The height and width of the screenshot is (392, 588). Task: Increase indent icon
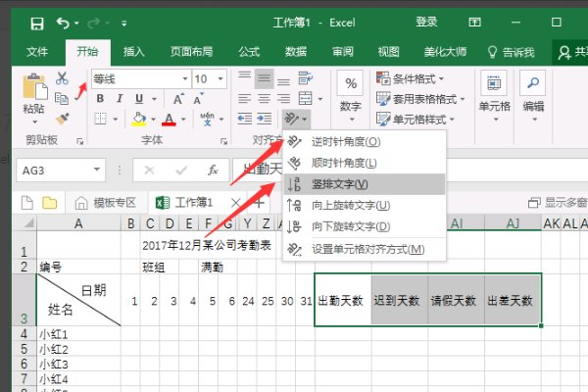pos(264,119)
